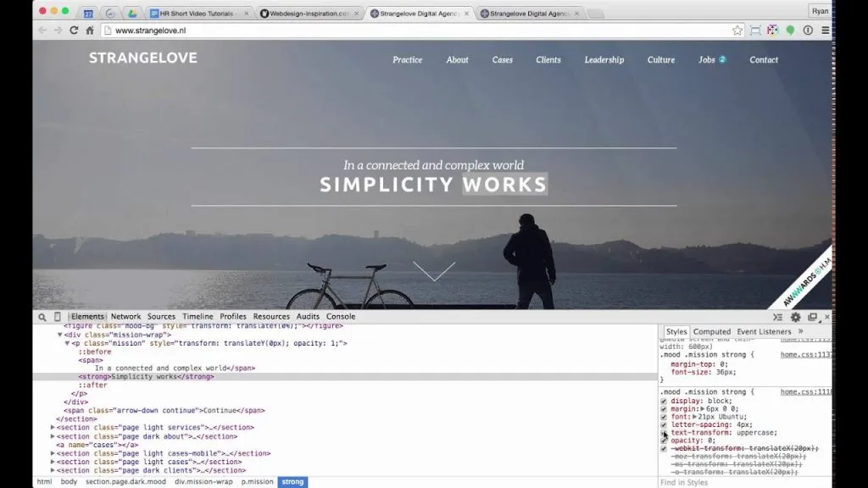Image resolution: width=868 pixels, height=488 pixels.
Task: Switch to the Computed tab
Action: [713, 331]
